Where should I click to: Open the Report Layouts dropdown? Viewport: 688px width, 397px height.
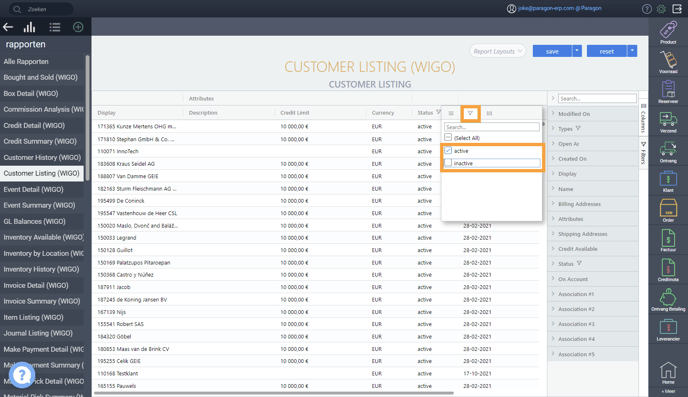498,51
